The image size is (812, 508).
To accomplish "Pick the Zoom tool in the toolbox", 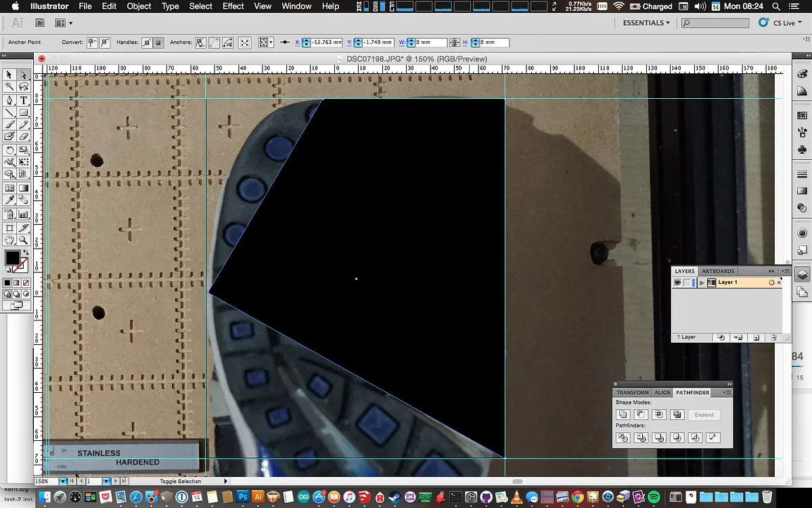I will point(24,240).
